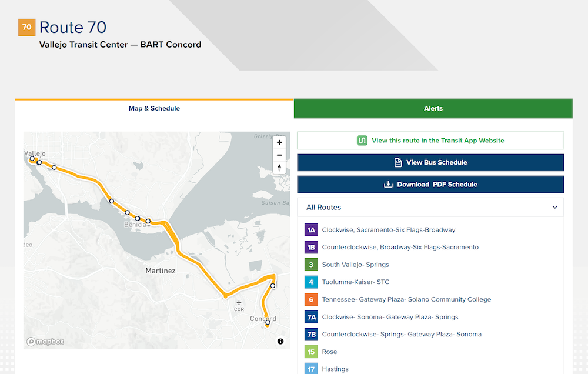Reset map bearing with compass button
The image size is (588, 374).
[279, 168]
